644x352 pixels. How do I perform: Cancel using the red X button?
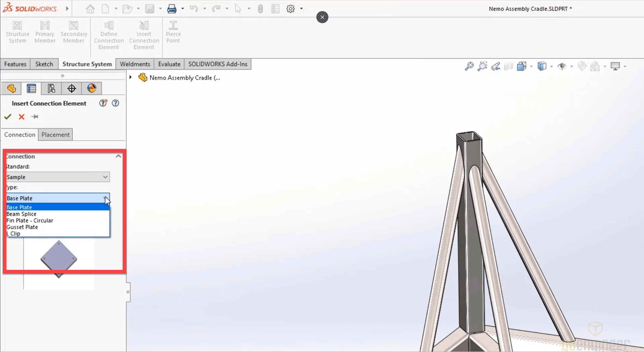pyautogui.click(x=21, y=116)
